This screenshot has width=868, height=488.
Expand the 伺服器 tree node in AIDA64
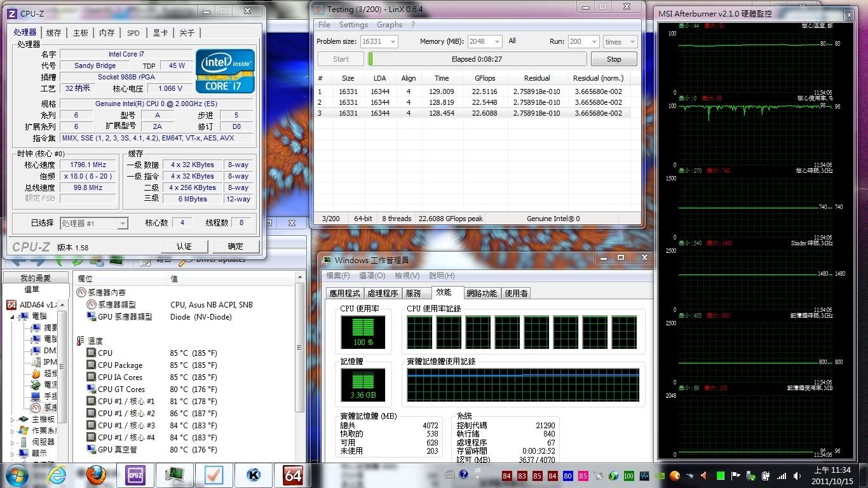[13, 442]
